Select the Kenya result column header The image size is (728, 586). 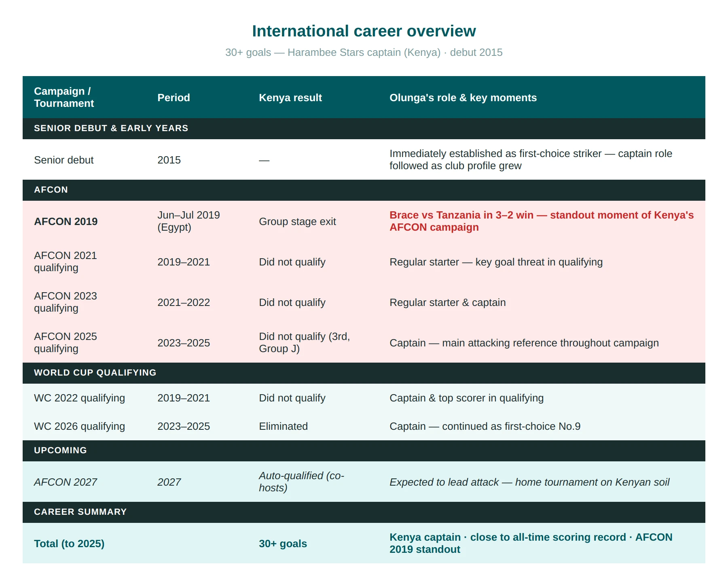pos(290,98)
